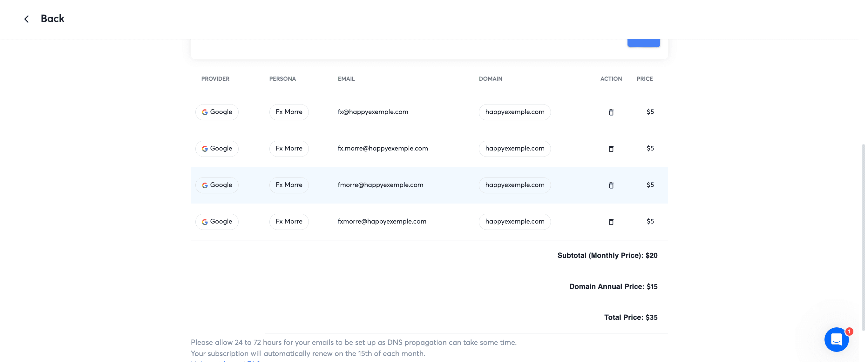Click Fx Morre persona chip in fxmorre@happyexemple.com row
Viewport: 868px width, 362px height.
pyautogui.click(x=289, y=222)
